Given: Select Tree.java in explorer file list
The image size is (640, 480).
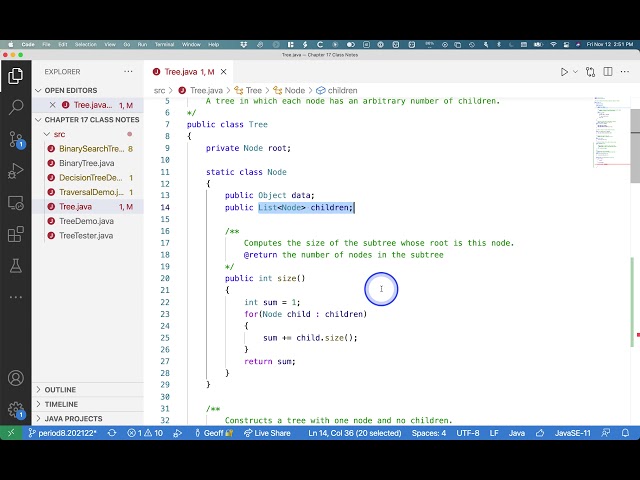Looking at the screenshot, I should (88, 207).
